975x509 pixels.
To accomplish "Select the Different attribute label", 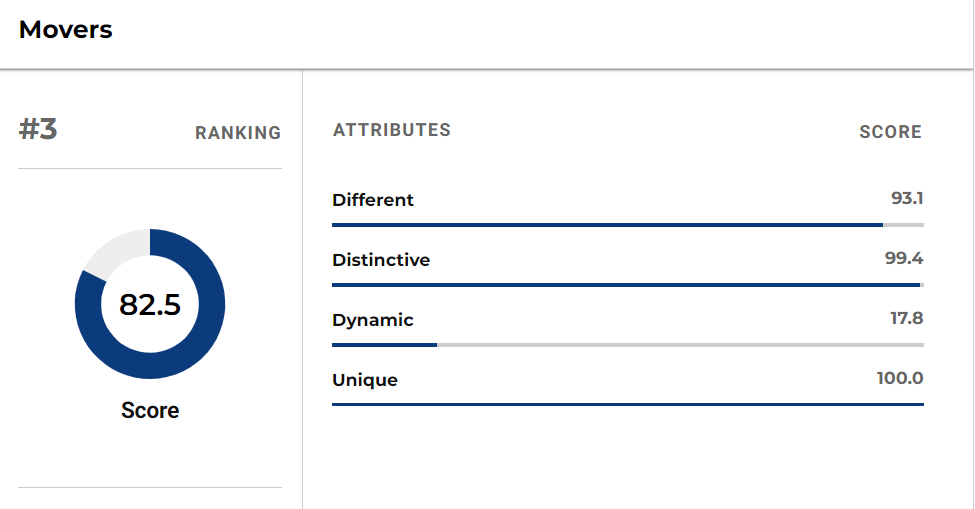I will pos(372,200).
